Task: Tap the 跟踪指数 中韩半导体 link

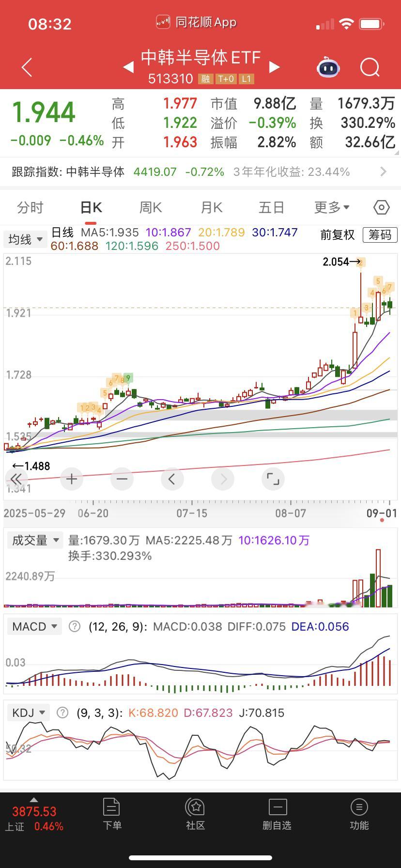Action: [68, 171]
